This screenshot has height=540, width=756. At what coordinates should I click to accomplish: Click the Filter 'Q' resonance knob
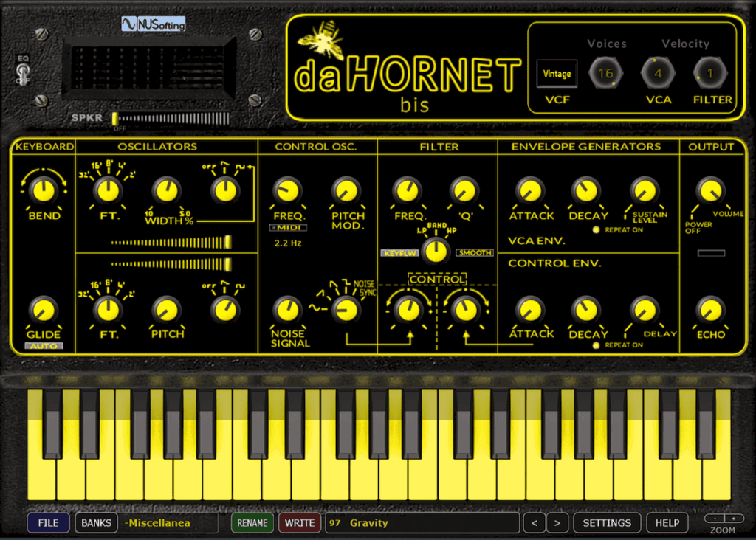[x=464, y=190]
